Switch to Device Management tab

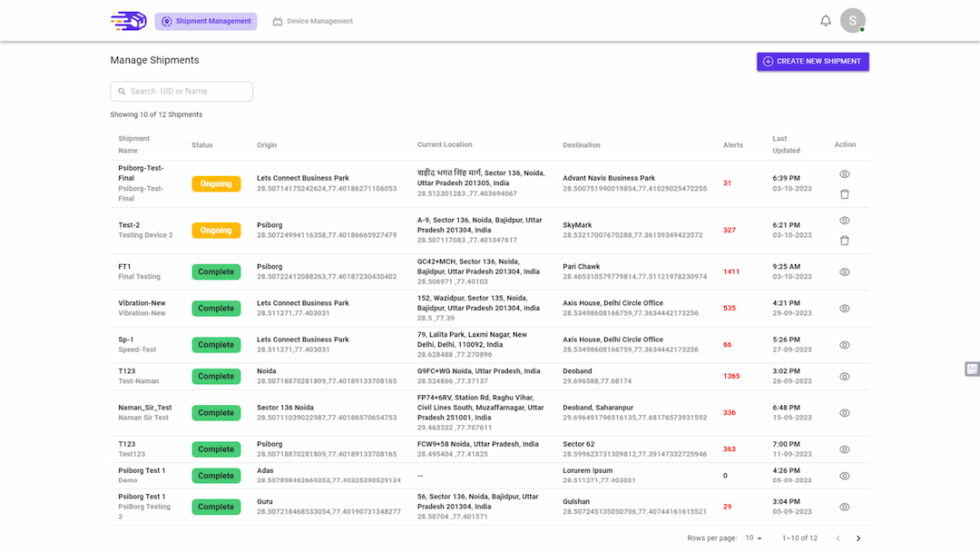[x=312, y=21]
